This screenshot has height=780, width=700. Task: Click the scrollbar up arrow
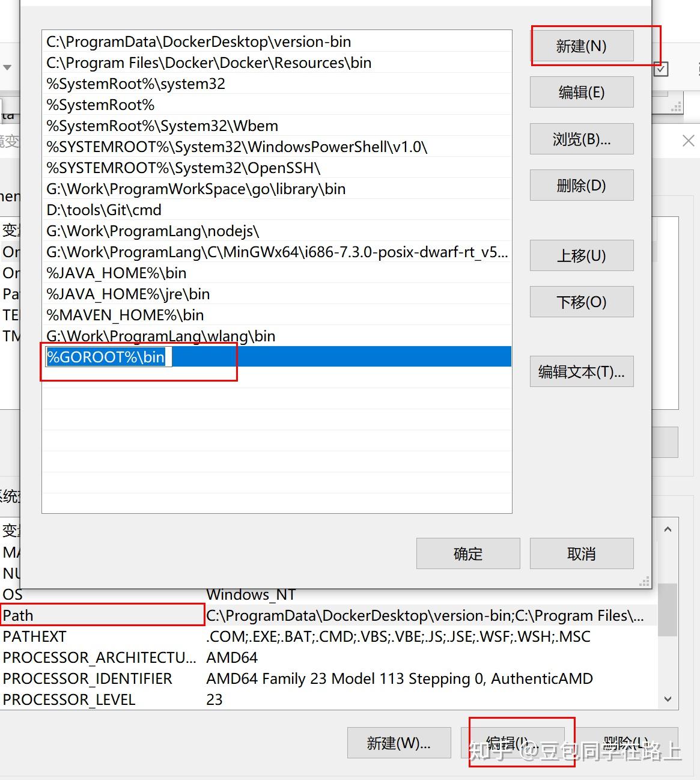point(667,528)
